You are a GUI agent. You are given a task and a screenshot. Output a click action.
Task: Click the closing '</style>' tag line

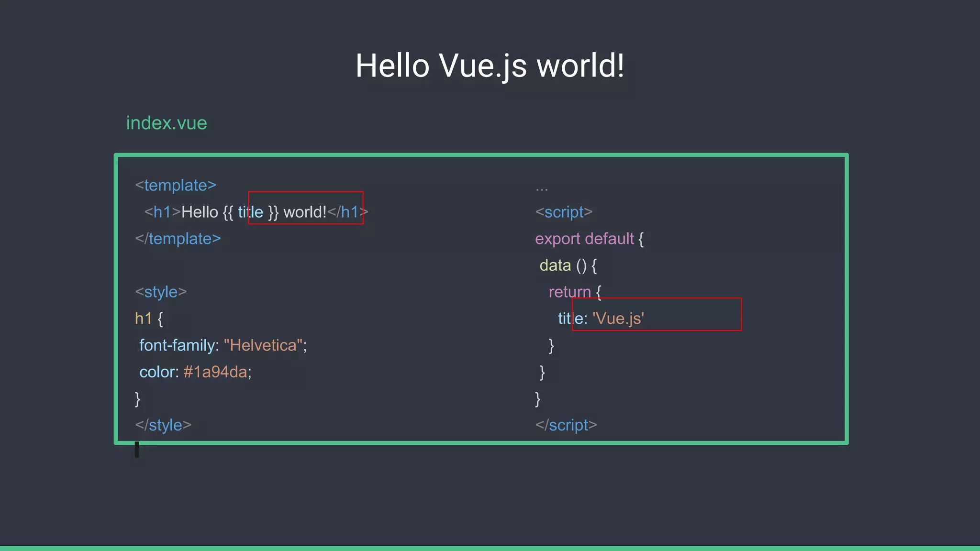[x=163, y=425]
